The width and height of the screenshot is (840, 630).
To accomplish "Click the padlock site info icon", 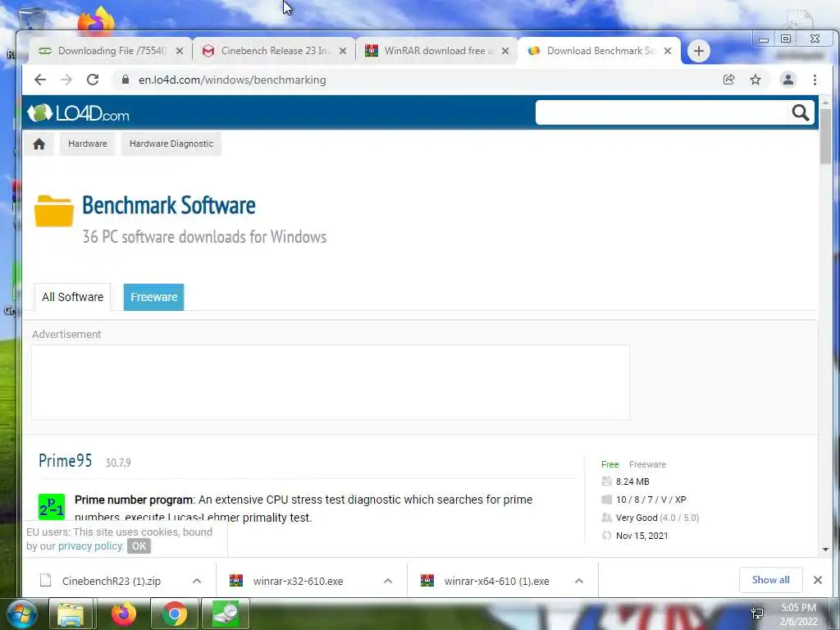I will point(126,80).
